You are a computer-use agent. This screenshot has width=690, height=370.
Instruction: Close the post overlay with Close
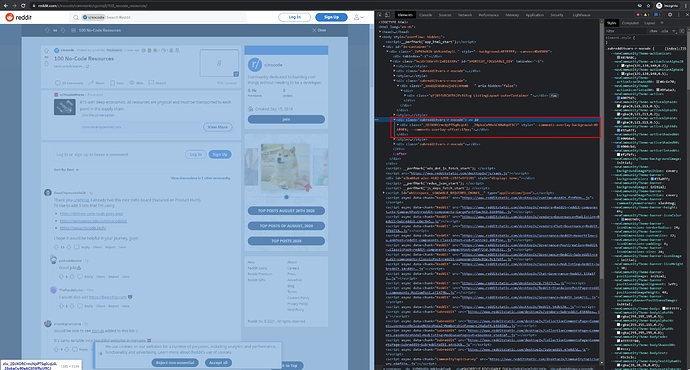(319, 30)
